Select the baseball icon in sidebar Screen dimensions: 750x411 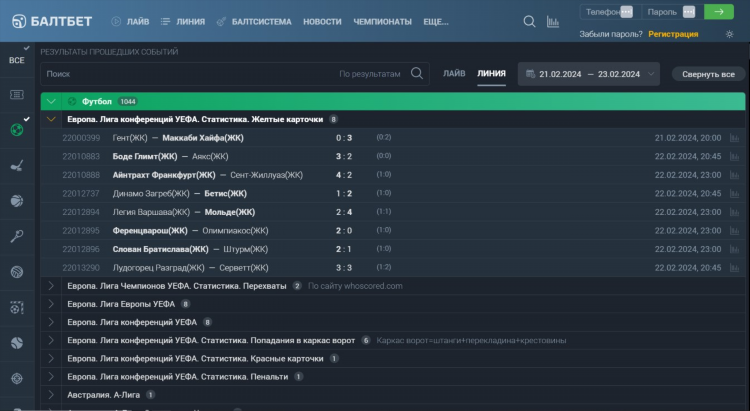click(x=17, y=343)
